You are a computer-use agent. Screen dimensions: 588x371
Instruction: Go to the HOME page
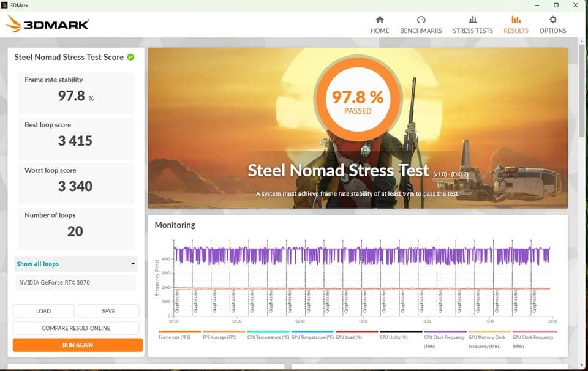coord(380,24)
